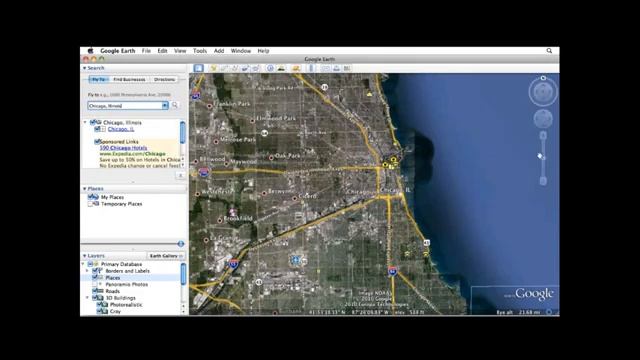Click the north indicator on compass
This screenshot has height=360, width=640.
click(543, 78)
